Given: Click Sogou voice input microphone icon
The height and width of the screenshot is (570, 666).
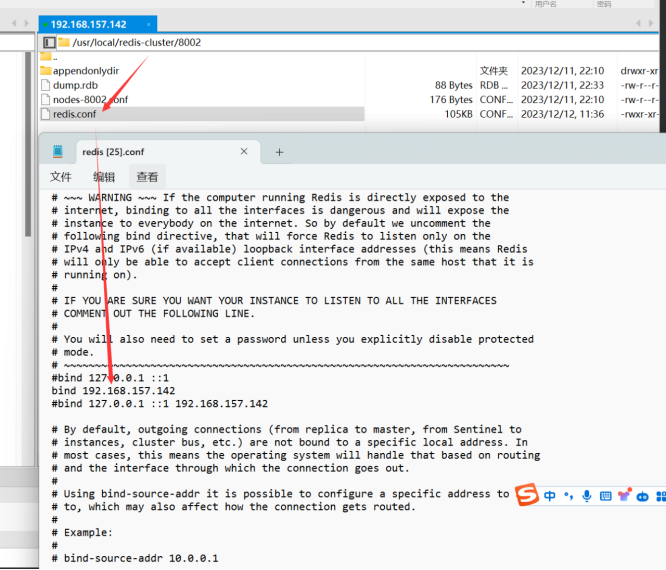Looking at the screenshot, I should [587, 496].
